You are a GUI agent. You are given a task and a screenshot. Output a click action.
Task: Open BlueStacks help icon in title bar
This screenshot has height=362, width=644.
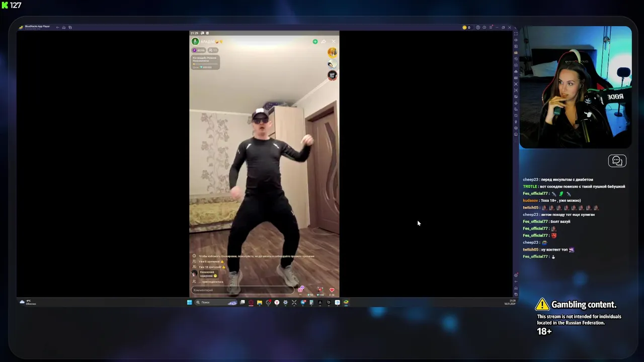click(484, 27)
